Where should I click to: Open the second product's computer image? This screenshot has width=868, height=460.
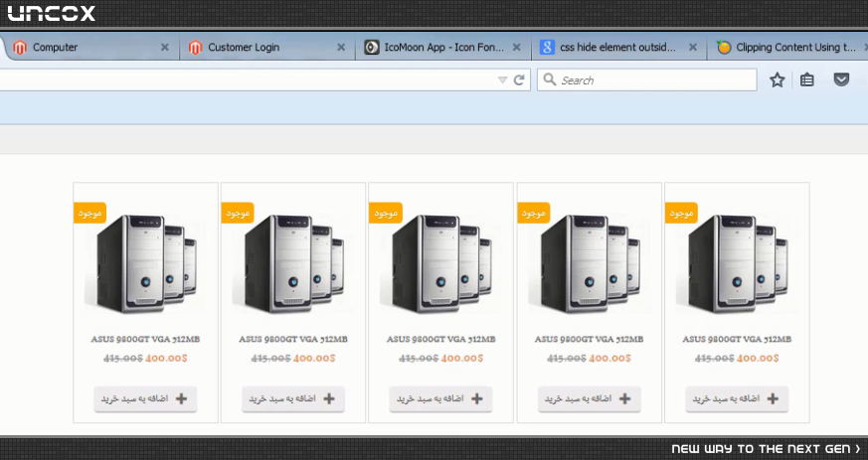pos(293,264)
